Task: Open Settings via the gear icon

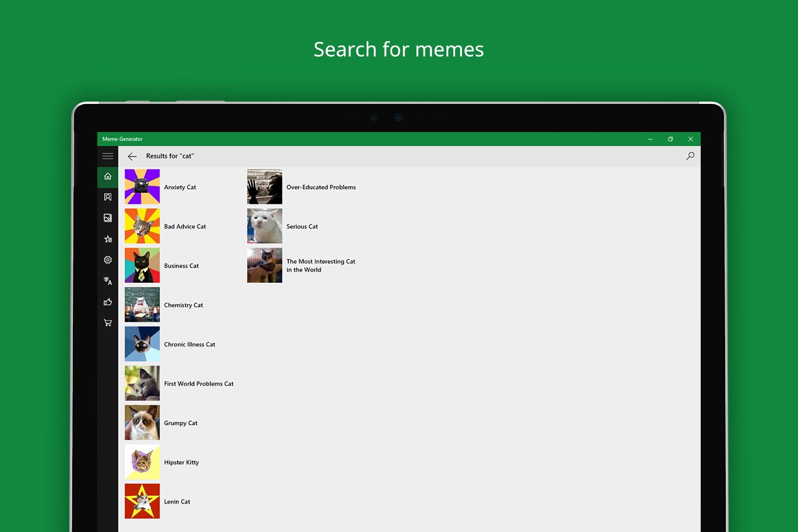Action: pos(107,260)
